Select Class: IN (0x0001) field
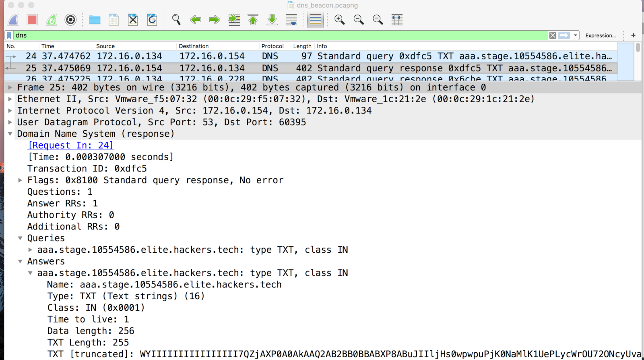The height and width of the screenshot is (360, 644). click(96, 308)
